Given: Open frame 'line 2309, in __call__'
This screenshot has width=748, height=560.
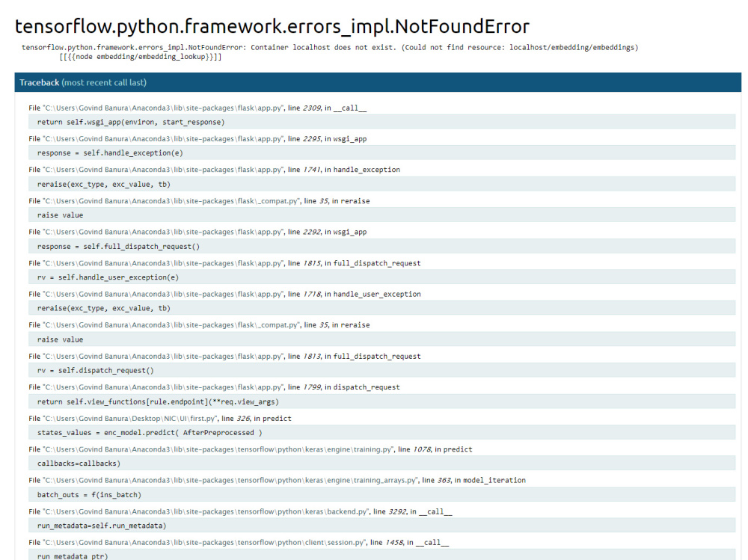Looking at the screenshot, I should click(197, 108).
